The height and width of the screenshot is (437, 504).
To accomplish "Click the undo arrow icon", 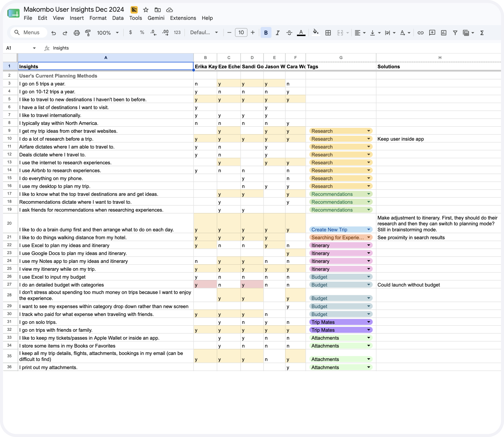I will [54, 33].
